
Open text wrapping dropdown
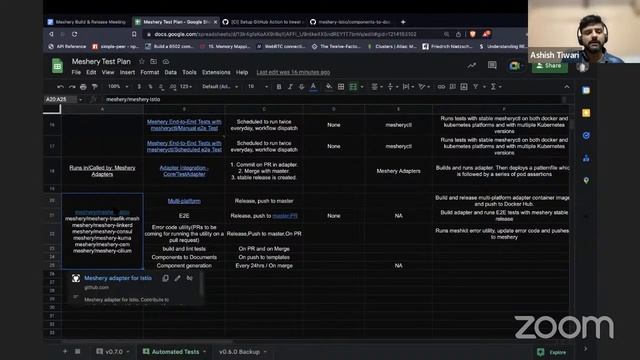click(408, 87)
